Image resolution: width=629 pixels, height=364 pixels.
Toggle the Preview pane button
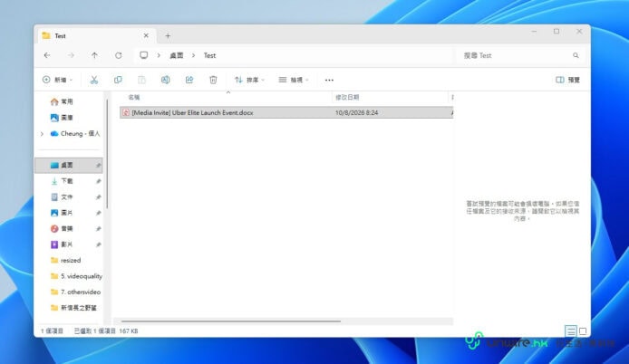pos(567,80)
